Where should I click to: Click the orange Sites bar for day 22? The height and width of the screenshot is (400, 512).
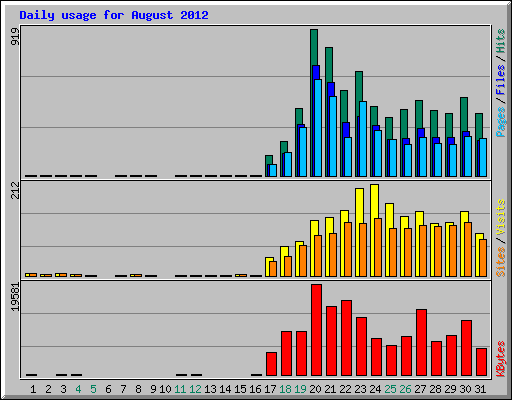[348, 250]
